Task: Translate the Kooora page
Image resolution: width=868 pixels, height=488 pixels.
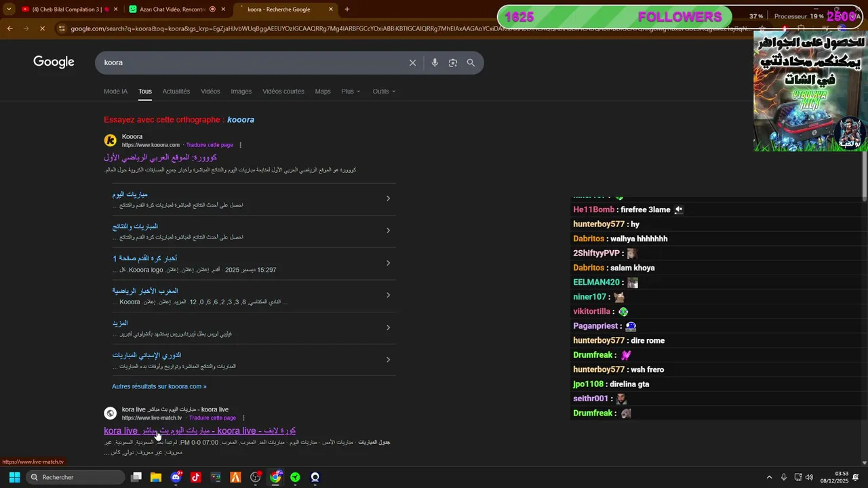Action: 210,145
